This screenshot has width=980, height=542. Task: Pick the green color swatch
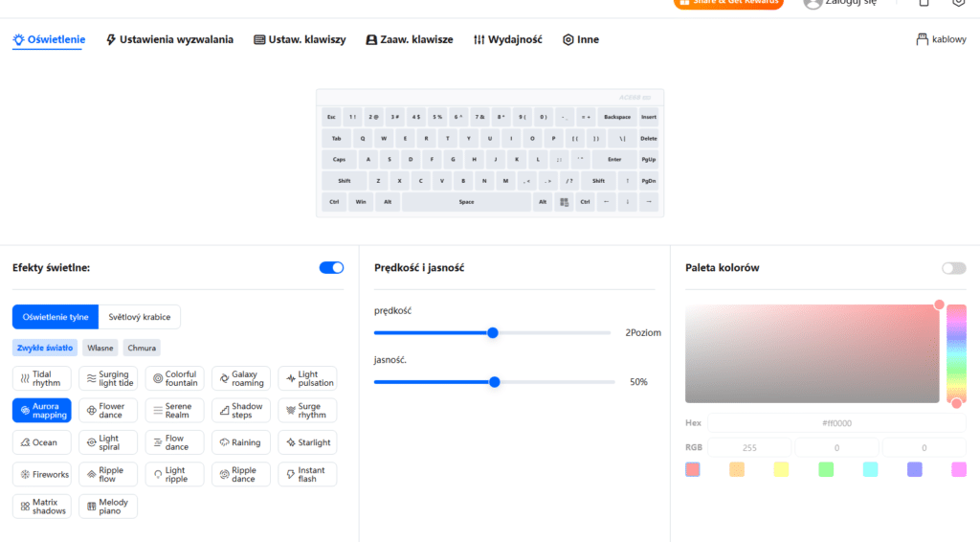pyautogui.click(x=826, y=469)
